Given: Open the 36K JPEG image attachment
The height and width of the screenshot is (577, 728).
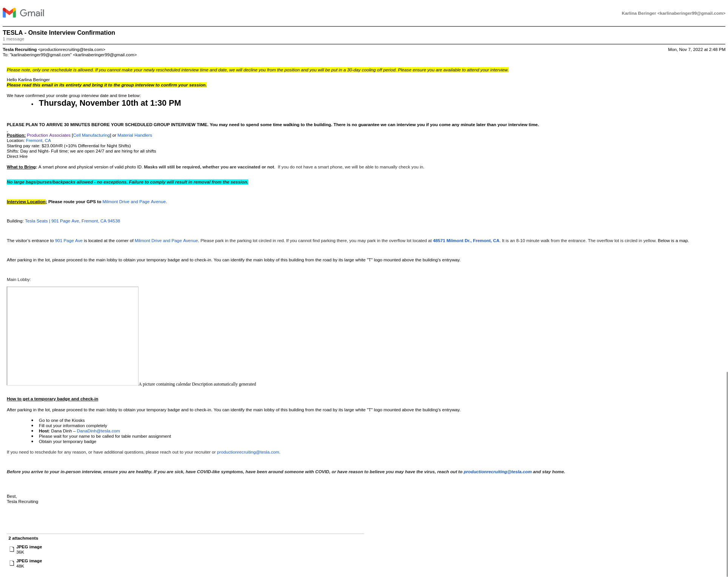Looking at the screenshot, I should [x=29, y=547].
